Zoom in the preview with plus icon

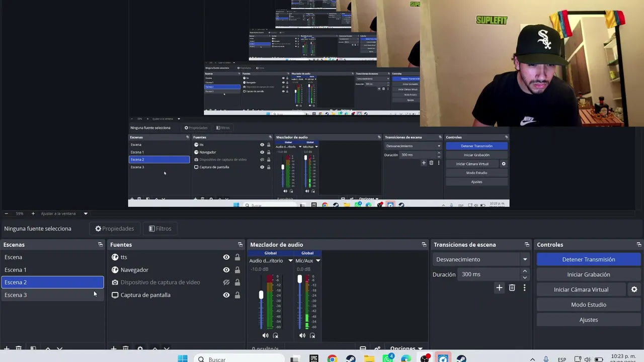pos(33,214)
